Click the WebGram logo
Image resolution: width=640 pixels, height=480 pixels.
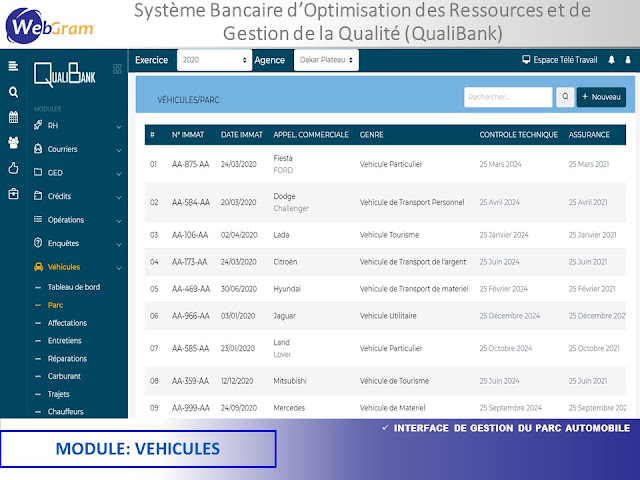pyautogui.click(x=49, y=27)
